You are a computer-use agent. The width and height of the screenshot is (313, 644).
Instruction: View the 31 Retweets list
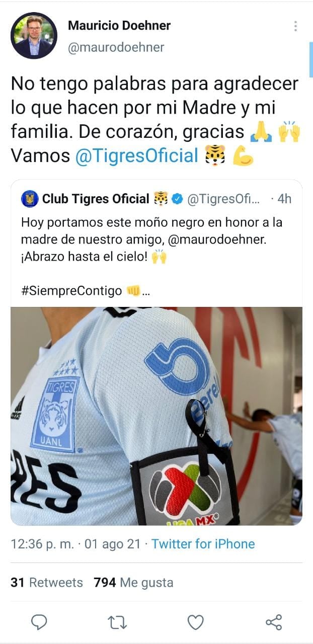47,583
